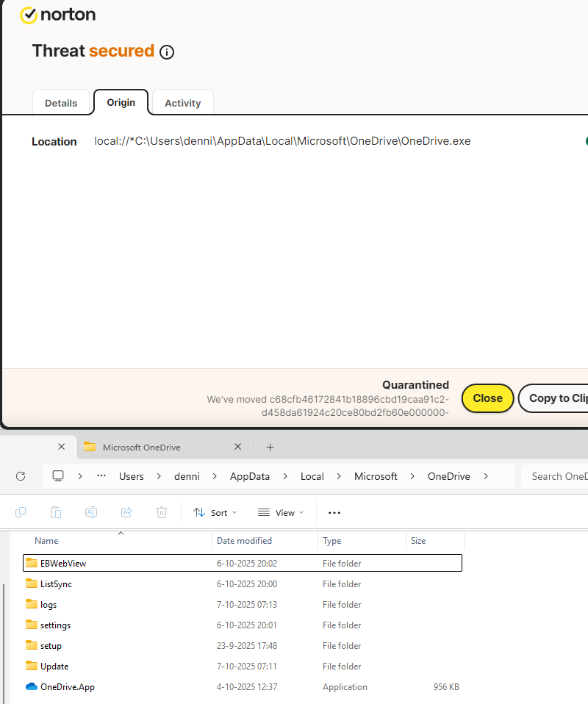The height and width of the screenshot is (704, 588).
Task: Open a new Explorer tab
Action: click(x=270, y=447)
